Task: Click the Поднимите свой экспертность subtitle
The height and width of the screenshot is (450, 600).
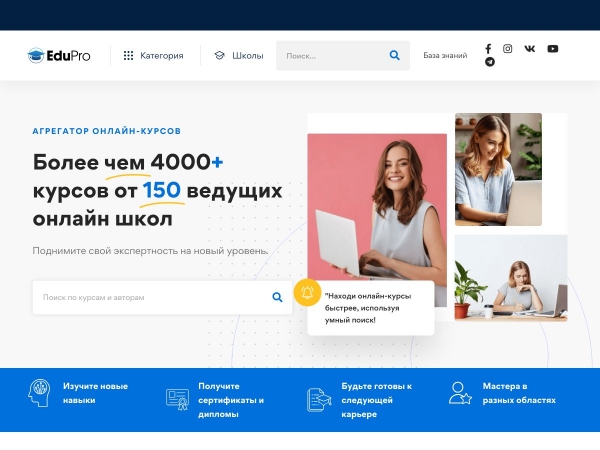Action: 150,251
